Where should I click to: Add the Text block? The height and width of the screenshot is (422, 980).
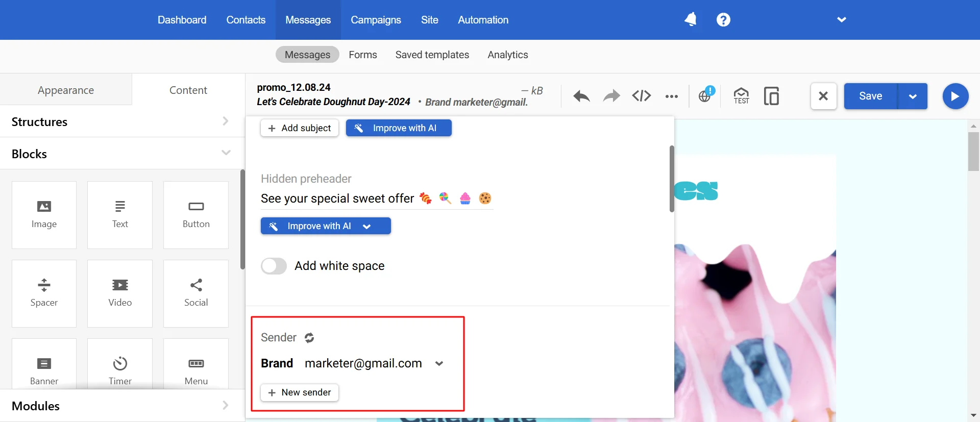[120, 215]
